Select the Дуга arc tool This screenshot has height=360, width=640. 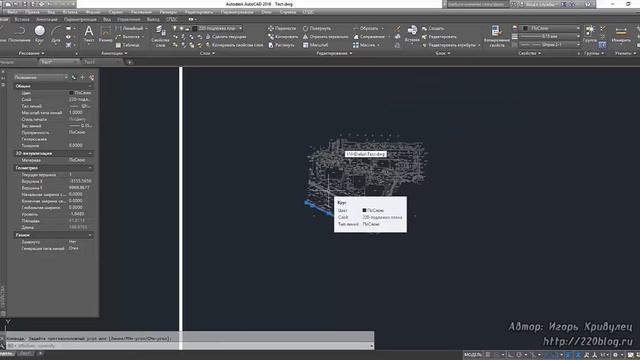click(56, 34)
